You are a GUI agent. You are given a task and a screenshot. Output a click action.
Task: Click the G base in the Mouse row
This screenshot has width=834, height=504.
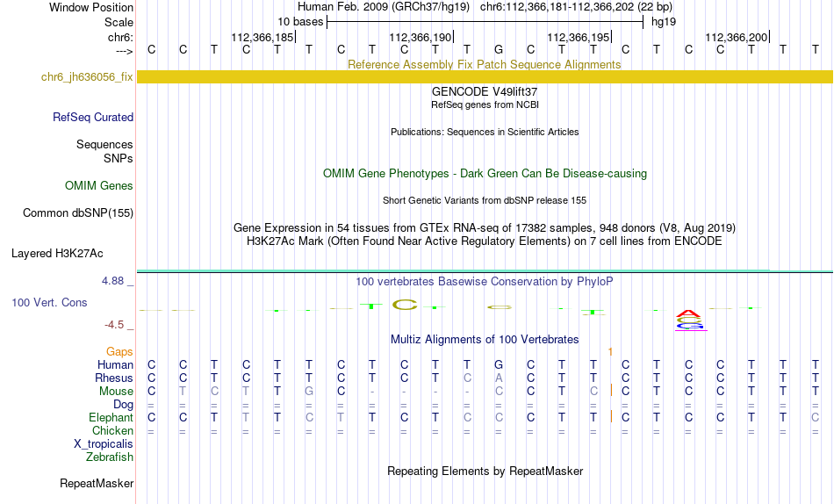tap(309, 392)
